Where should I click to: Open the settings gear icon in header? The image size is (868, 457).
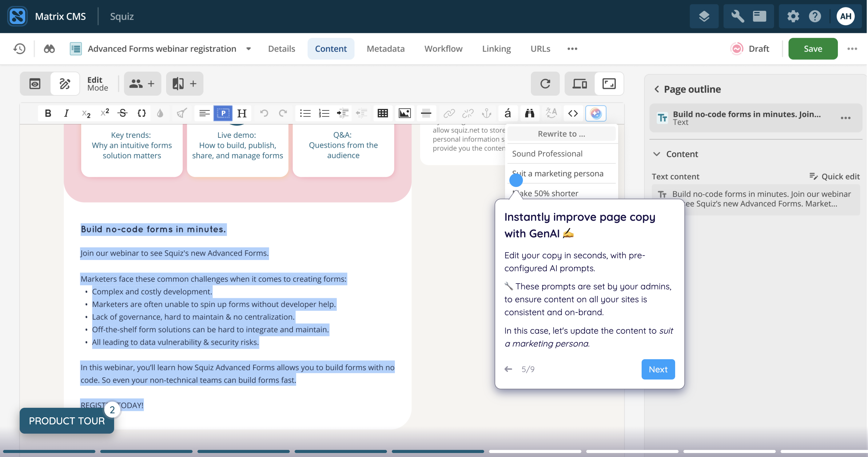click(x=793, y=16)
